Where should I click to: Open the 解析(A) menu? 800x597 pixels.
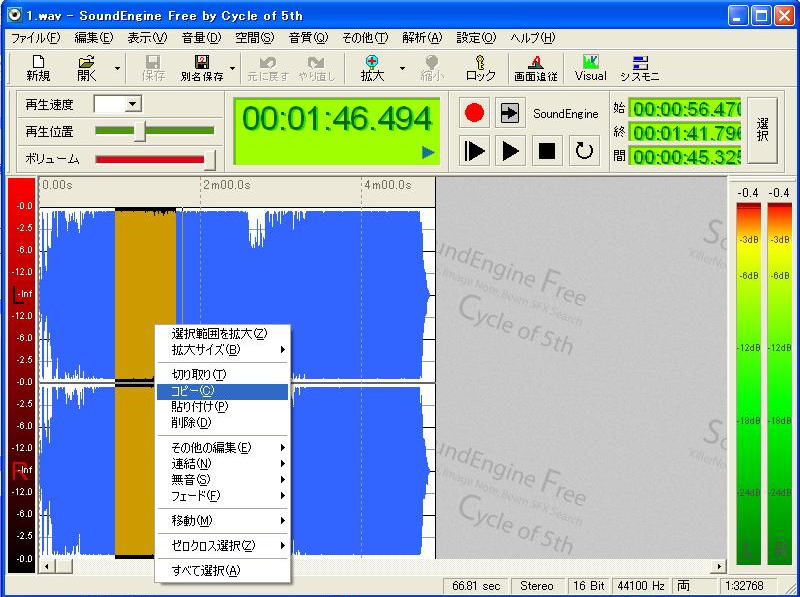[422, 38]
